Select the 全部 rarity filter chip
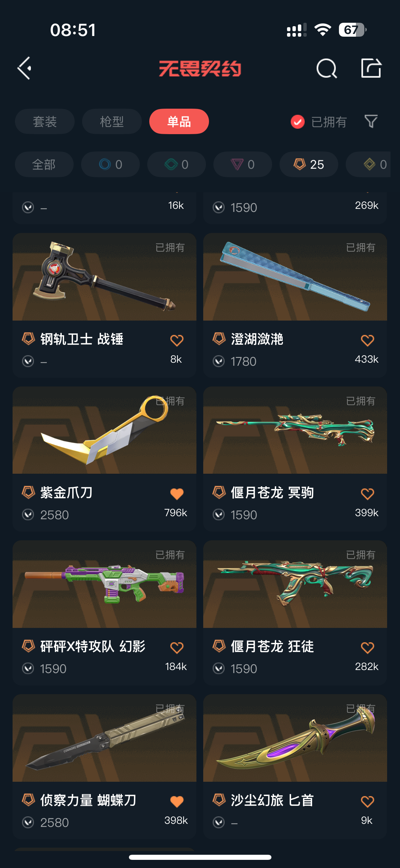400x868 pixels. (x=44, y=164)
